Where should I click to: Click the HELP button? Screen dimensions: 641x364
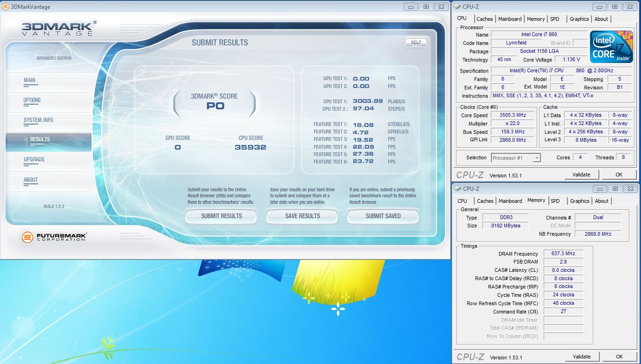(416, 42)
